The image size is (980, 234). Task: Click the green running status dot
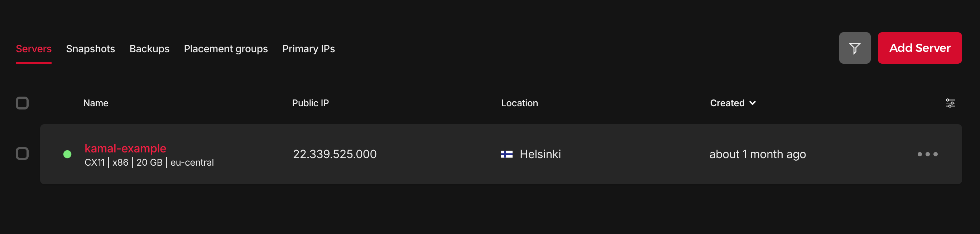[67, 154]
